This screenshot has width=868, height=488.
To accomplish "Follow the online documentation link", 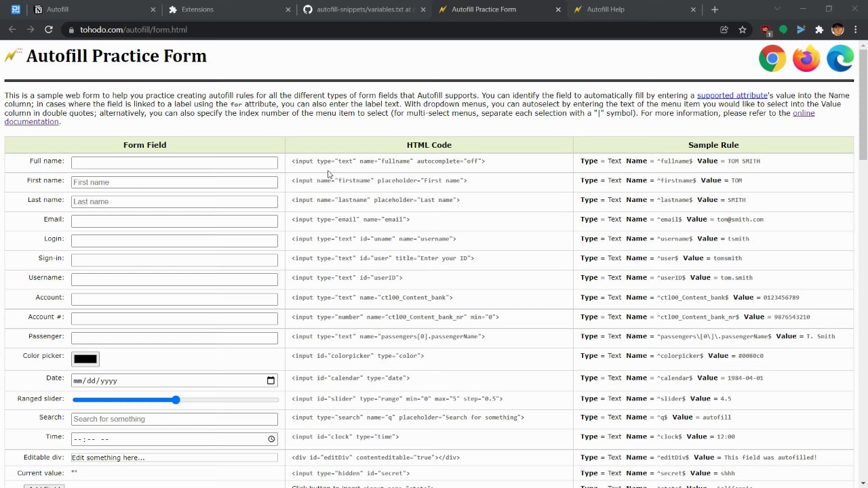I will (804, 113).
